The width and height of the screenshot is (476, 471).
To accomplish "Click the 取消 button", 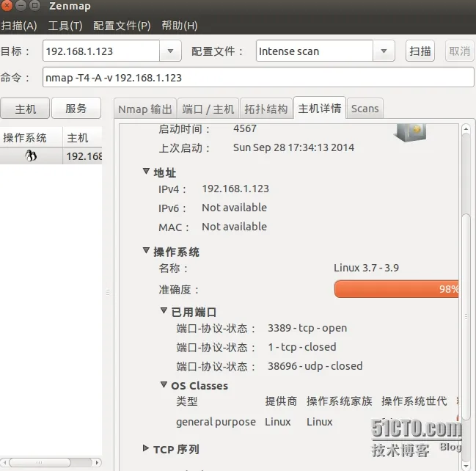I will (459, 51).
